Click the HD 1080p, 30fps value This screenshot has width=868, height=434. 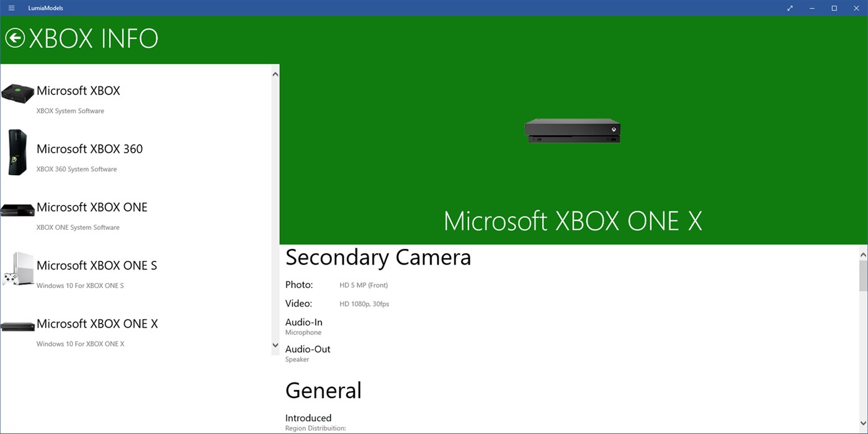tap(364, 304)
